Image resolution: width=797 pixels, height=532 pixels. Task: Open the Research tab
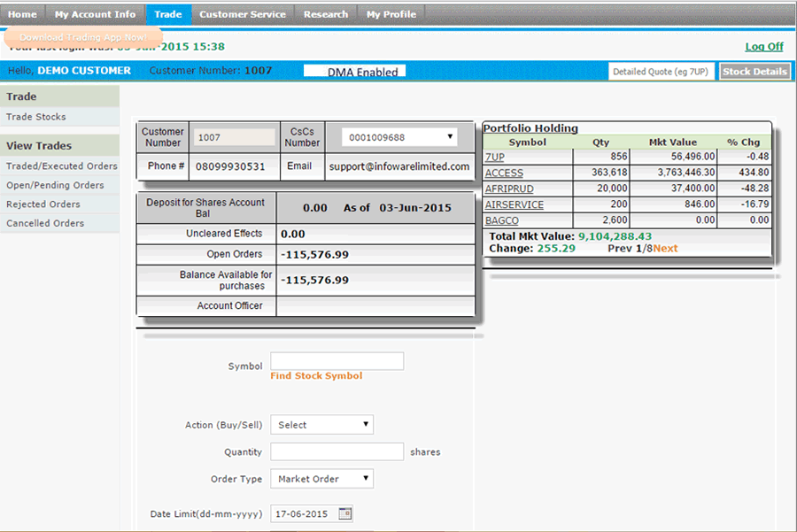(326, 14)
